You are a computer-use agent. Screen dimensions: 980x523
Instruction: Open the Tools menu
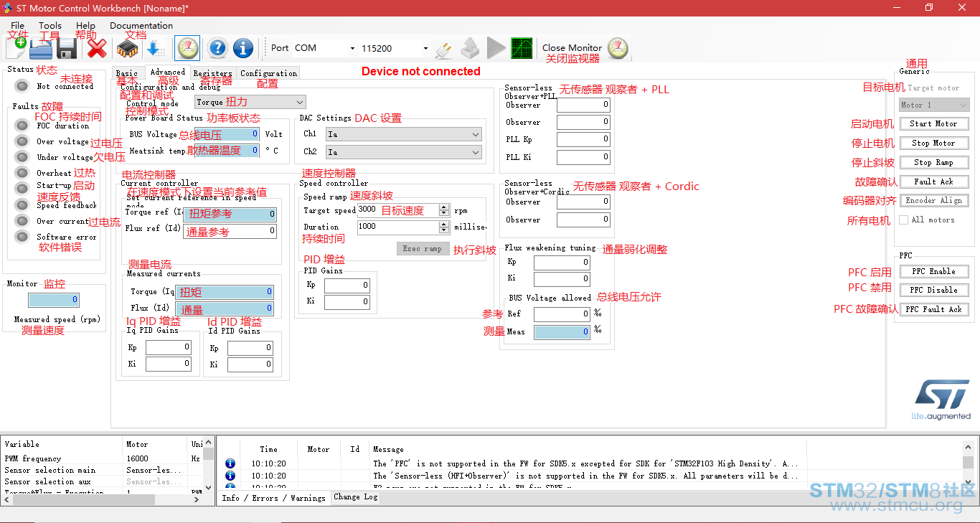(x=50, y=26)
